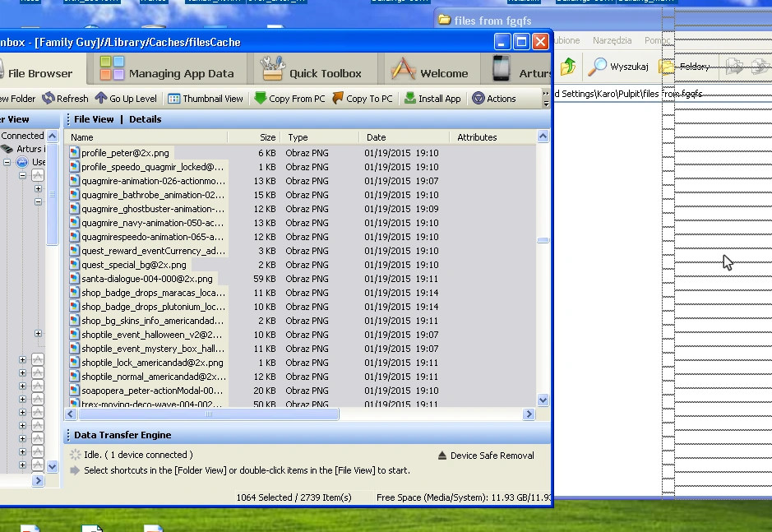This screenshot has width=772, height=532.
Task: Click the eject icon for safe removal
Action: [442, 456]
